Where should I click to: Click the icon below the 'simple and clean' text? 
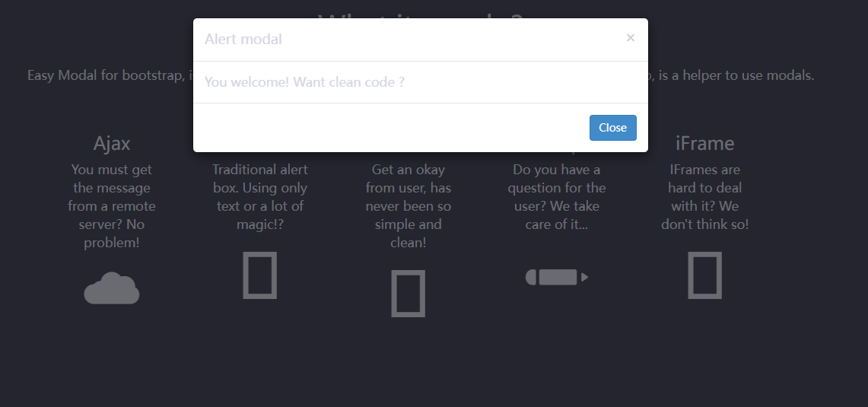[408, 294]
